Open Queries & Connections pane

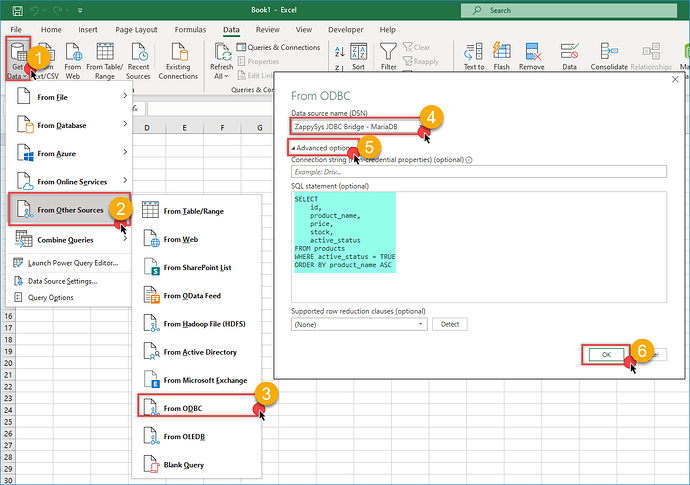(x=278, y=47)
